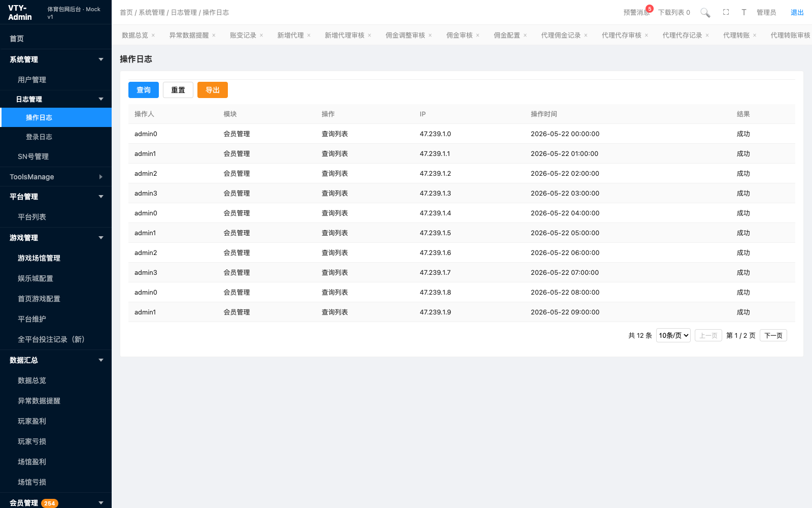Open 场馆亏损 in the sidebar
The height and width of the screenshot is (508, 812).
click(56, 482)
